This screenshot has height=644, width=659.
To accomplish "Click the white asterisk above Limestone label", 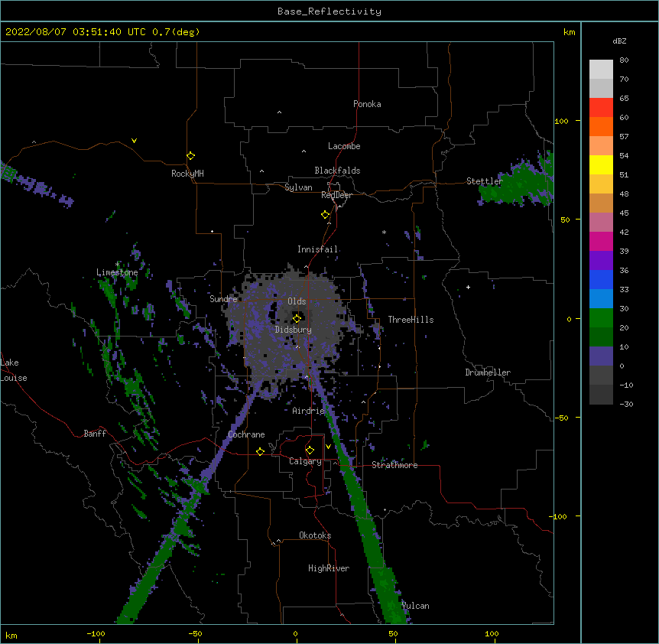I will click(117, 265).
